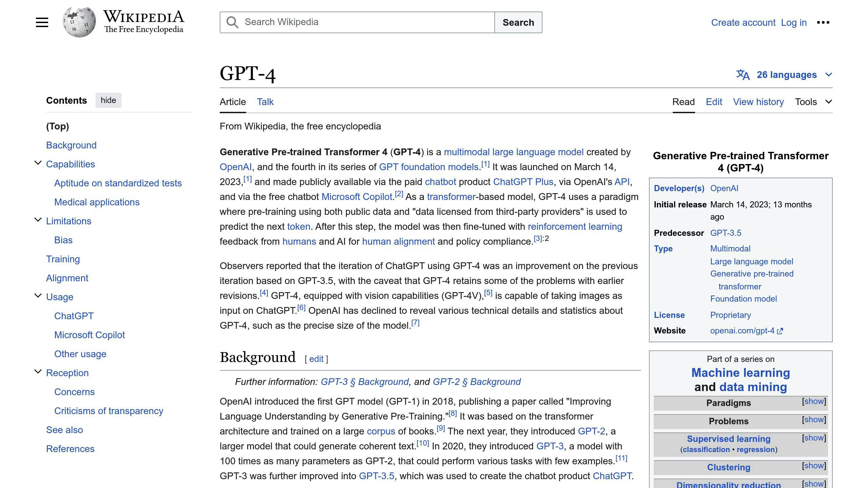Jump to Aptitude on standardized tests

118,183
